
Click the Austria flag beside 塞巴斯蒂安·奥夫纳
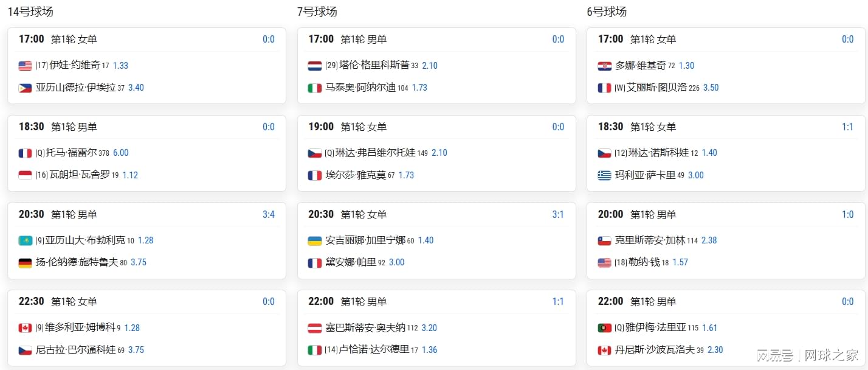315,328
